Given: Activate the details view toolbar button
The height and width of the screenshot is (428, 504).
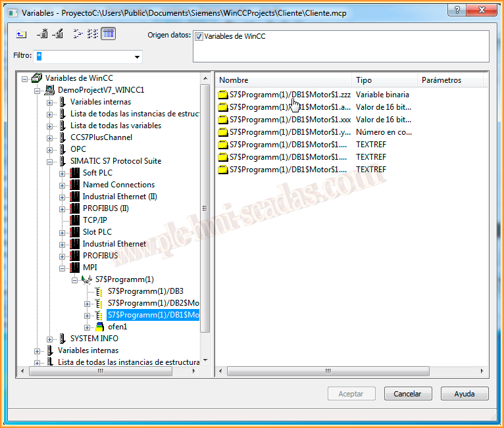Looking at the screenshot, I should pyautogui.click(x=109, y=34).
